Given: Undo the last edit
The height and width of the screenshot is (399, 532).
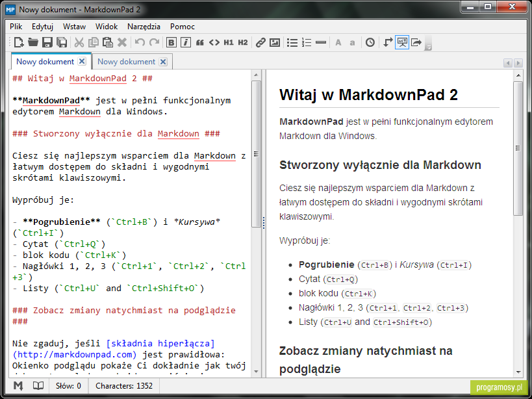Looking at the screenshot, I should coord(140,42).
